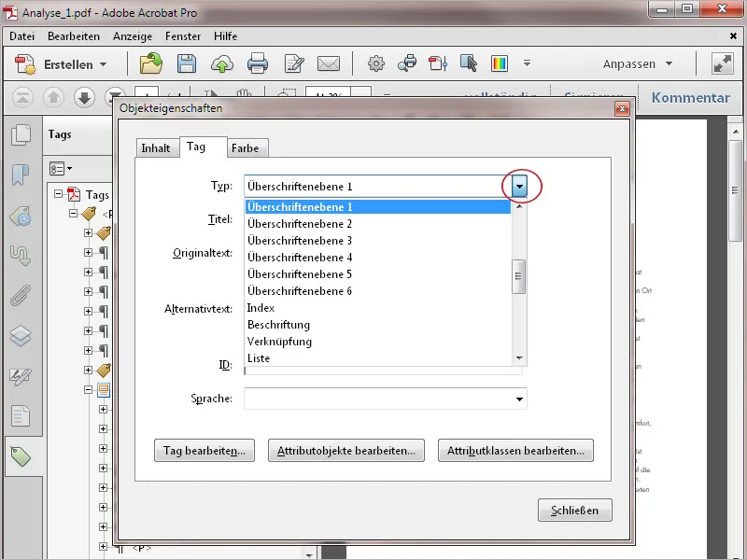747x560 pixels.
Task: Open the Anpassen dropdown
Action: [638, 63]
